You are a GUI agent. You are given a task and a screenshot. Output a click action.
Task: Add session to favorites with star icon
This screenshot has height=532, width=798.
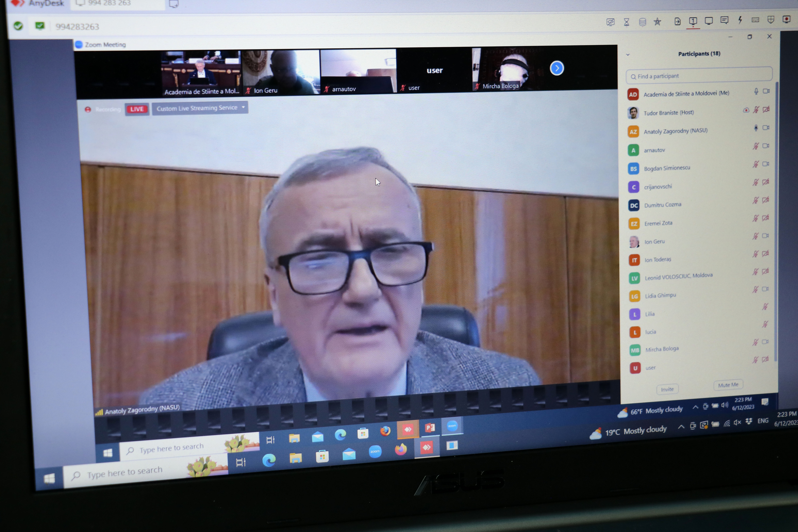point(657,22)
